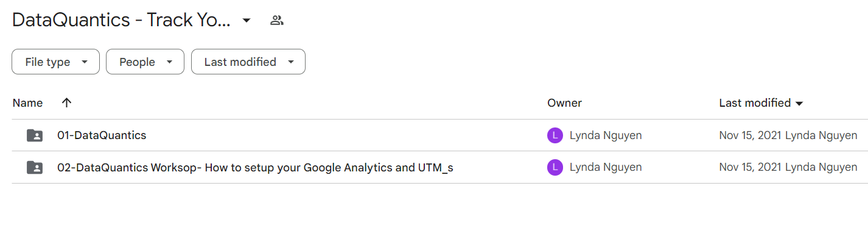This screenshot has height=233, width=868.
Task: Open the 01-DataQuantics folder
Action: (x=102, y=135)
